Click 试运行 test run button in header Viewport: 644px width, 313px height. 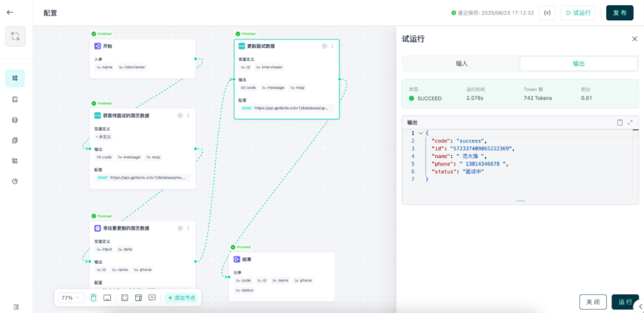(578, 13)
